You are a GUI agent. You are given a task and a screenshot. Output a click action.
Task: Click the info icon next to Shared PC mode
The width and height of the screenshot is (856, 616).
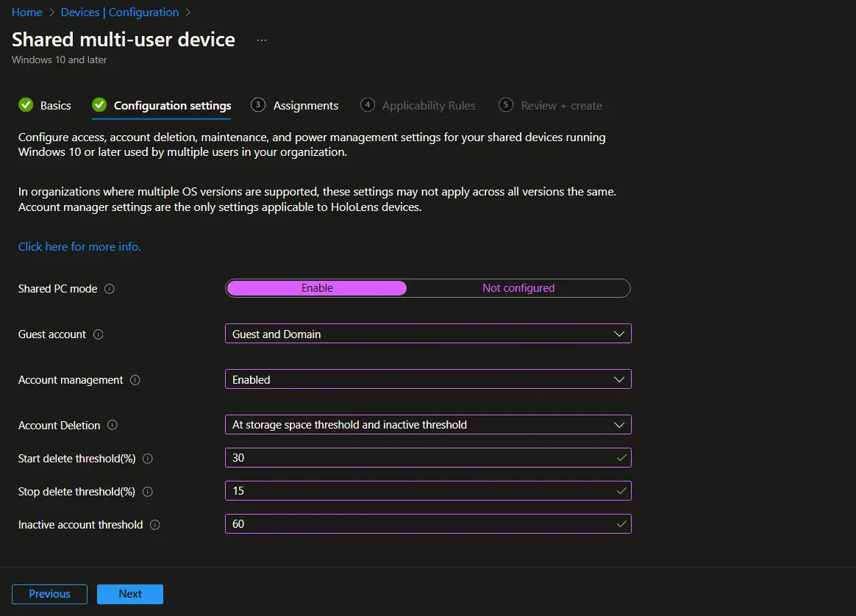pos(109,289)
